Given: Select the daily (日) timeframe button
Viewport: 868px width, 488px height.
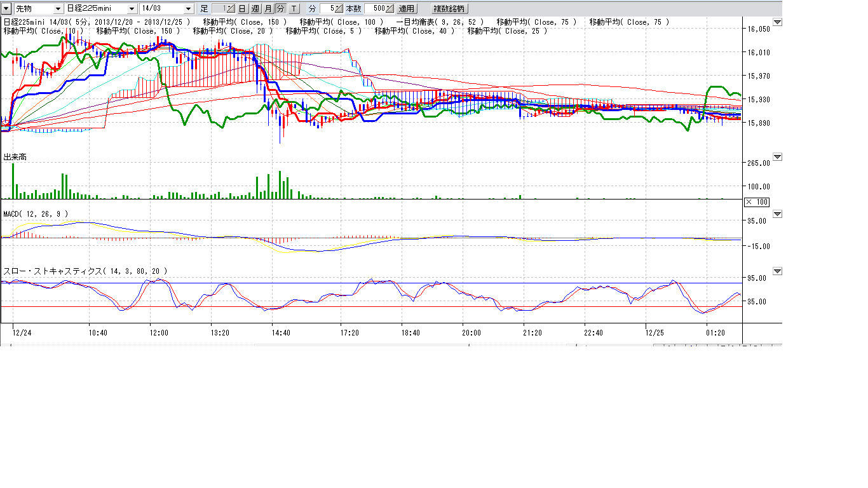Looking at the screenshot, I should tap(243, 9).
